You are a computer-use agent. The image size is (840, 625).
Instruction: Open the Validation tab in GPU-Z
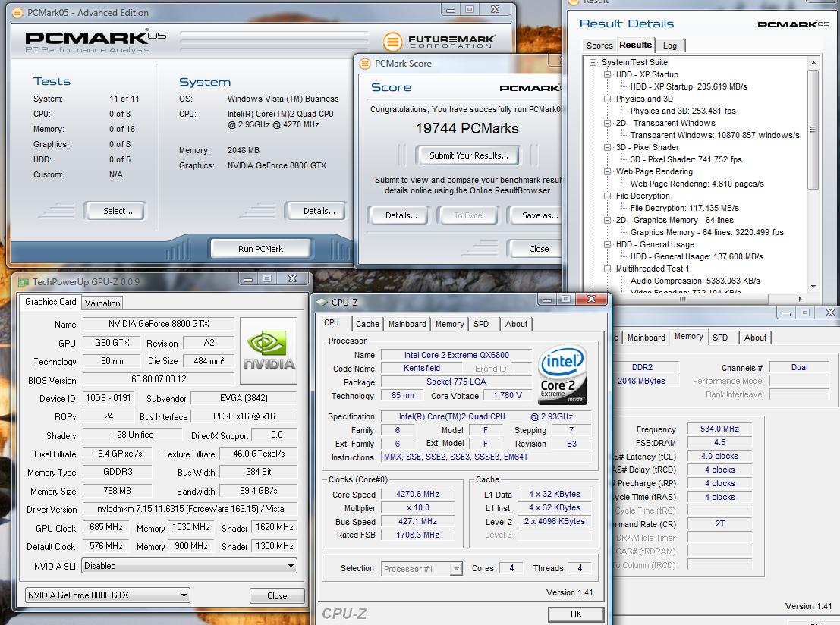(102, 303)
